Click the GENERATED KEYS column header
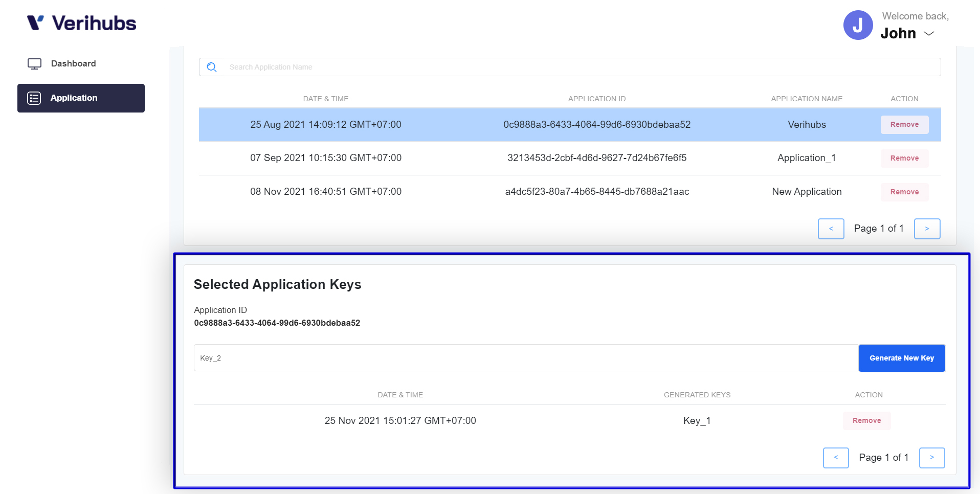980x494 pixels. [x=697, y=395]
